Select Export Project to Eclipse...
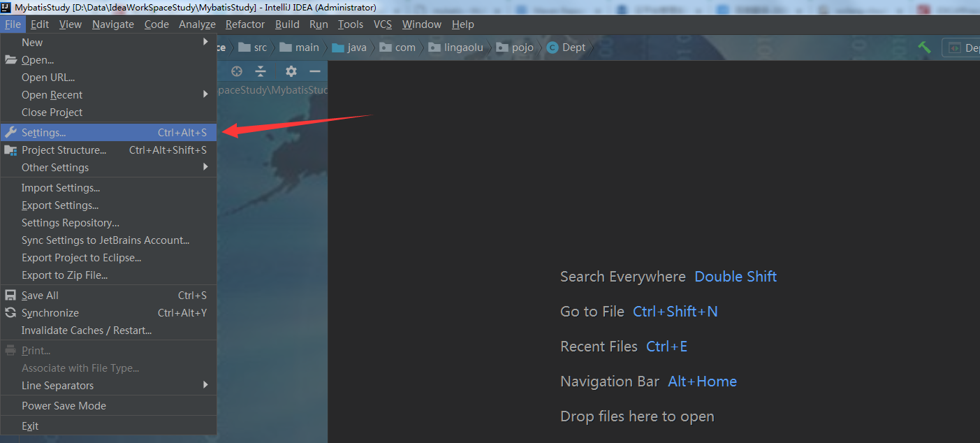 [108, 258]
